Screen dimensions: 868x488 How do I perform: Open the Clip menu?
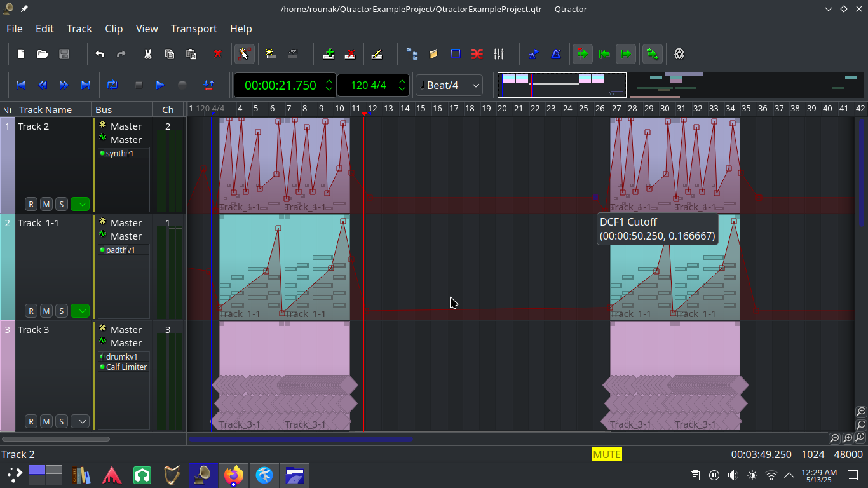(114, 29)
